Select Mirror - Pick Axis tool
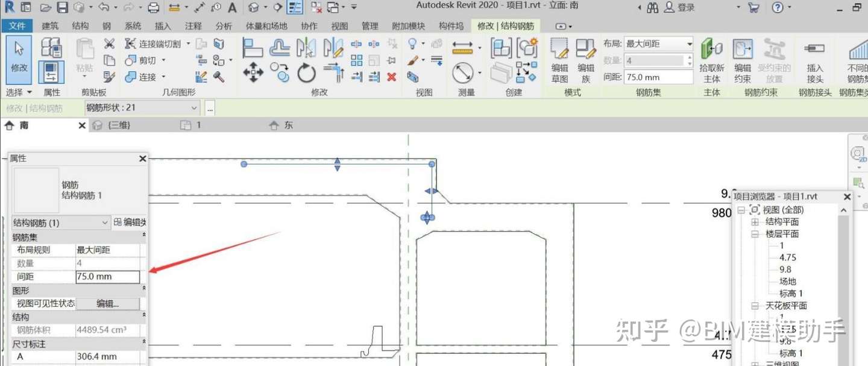 pyautogui.click(x=306, y=47)
